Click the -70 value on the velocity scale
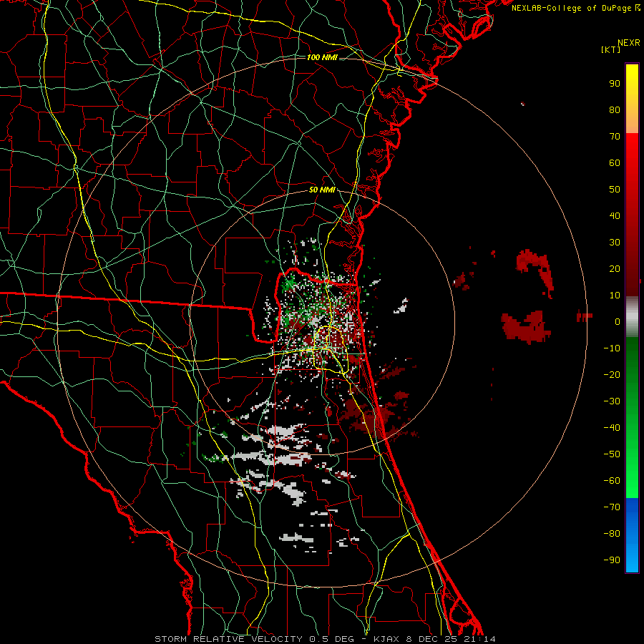This screenshot has height=644, width=644. 612,507
